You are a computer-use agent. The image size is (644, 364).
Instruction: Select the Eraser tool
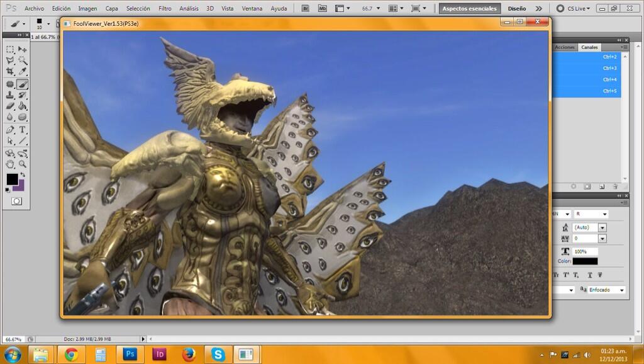(10, 106)
